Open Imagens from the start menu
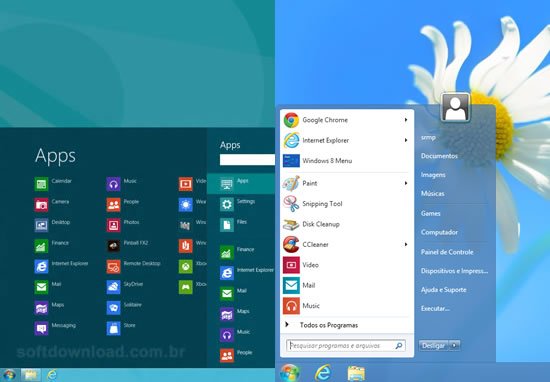Screen dimensions: 550x382 [x=433, y=175]
